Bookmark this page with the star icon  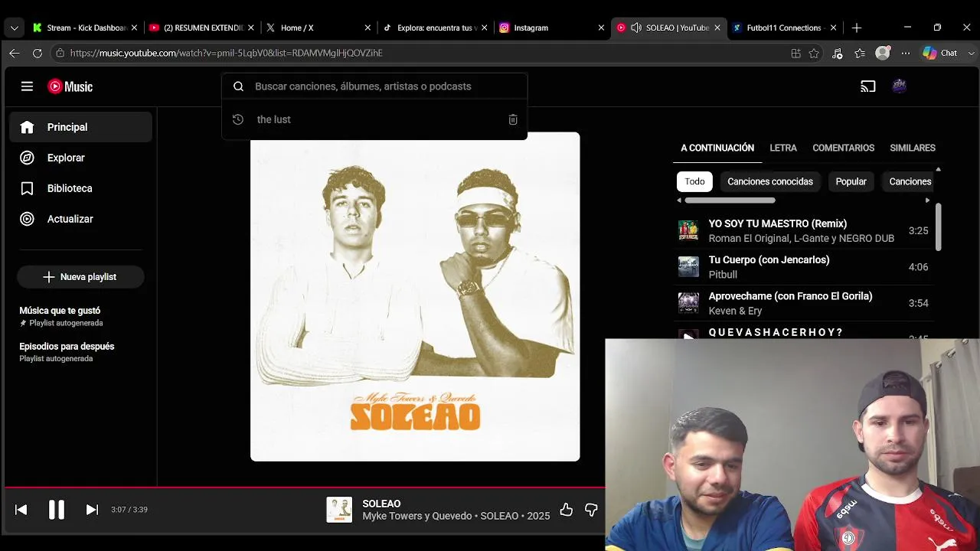pos(814,53)
